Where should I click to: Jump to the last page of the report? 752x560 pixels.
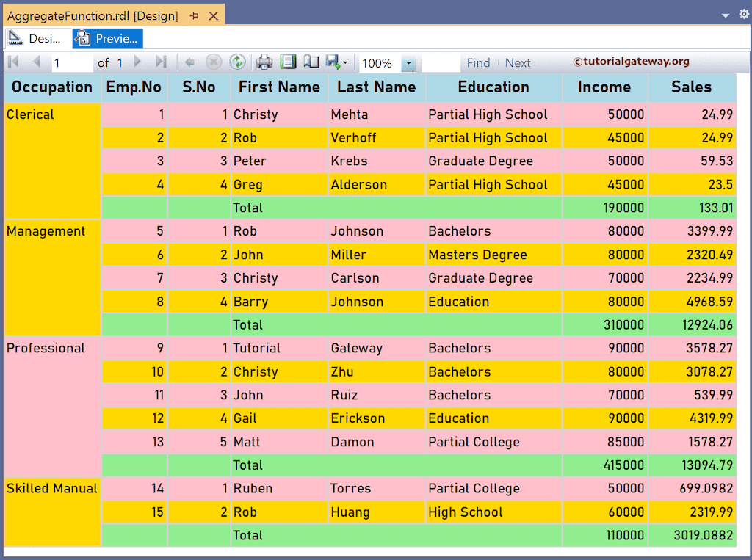160,62
